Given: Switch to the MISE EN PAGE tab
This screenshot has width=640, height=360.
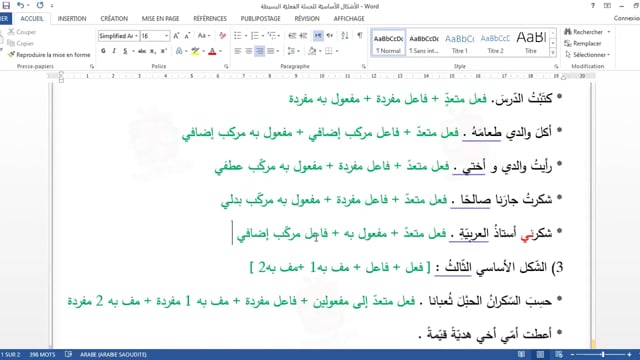Looking at the screenshot, I should pos(160,18).
